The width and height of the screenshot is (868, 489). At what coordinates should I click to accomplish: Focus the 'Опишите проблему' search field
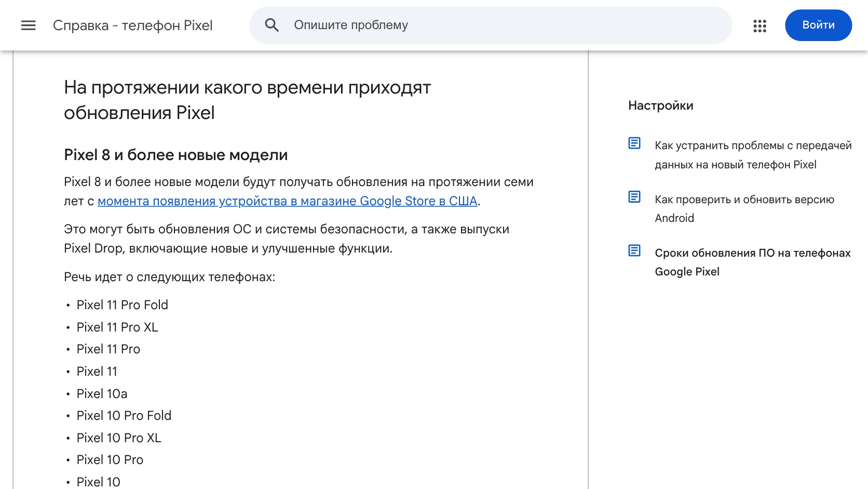click(x=491, y=25)
